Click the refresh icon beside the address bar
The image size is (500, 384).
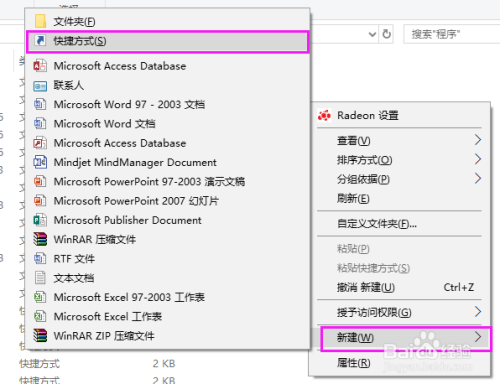pyautogui.click(x=386, y=34)
